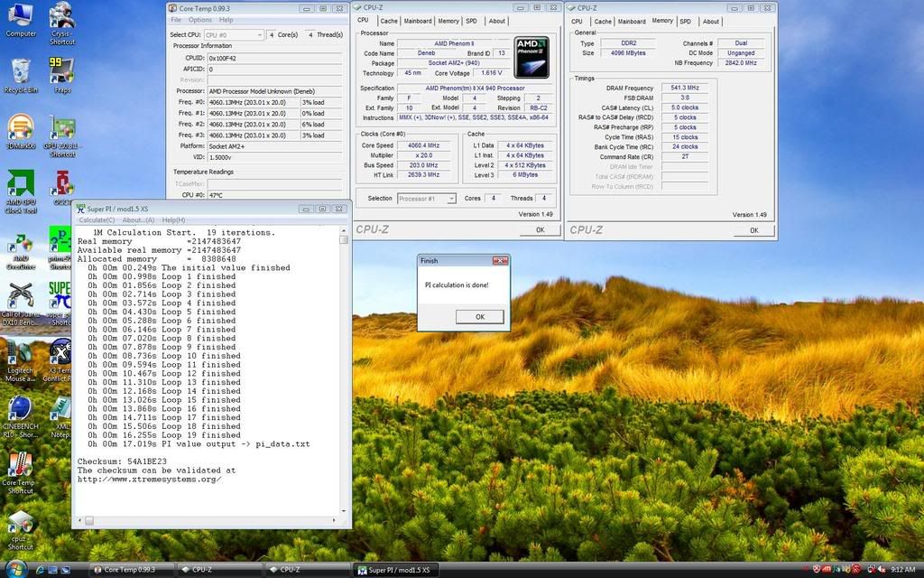Open Internet Explorer from Quick Launch

pos(40,570)
